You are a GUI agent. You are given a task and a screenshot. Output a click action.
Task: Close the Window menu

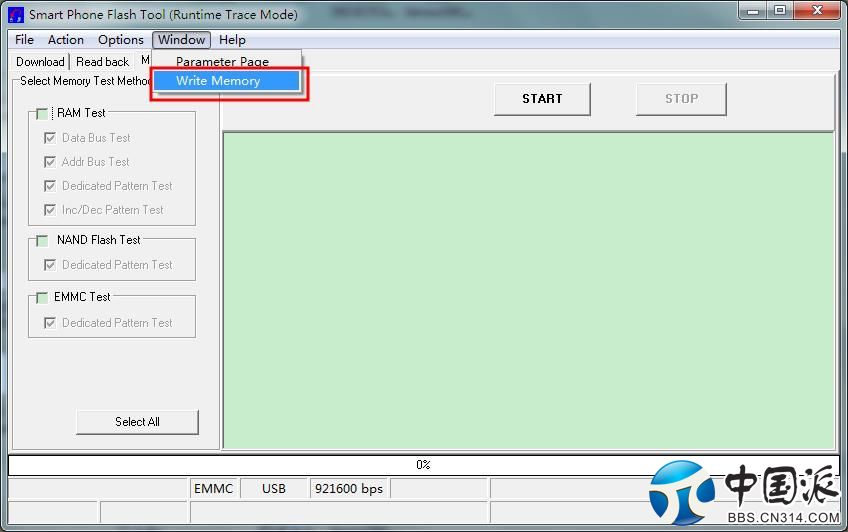pos(181,40)
